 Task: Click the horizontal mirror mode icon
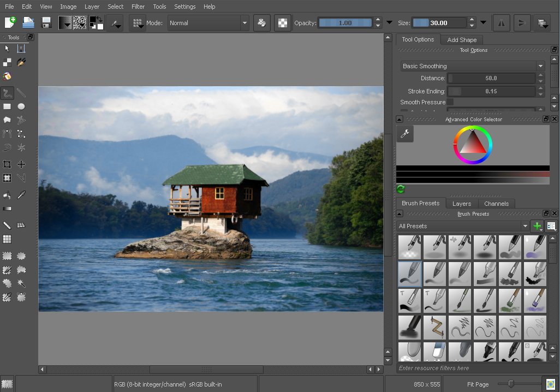tap(501, 23)
